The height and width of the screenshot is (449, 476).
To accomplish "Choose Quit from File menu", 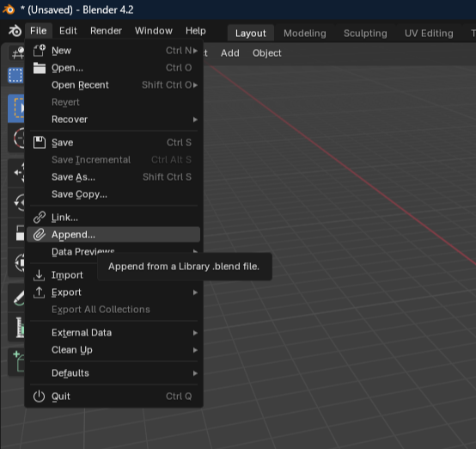I will pos(113,397).
